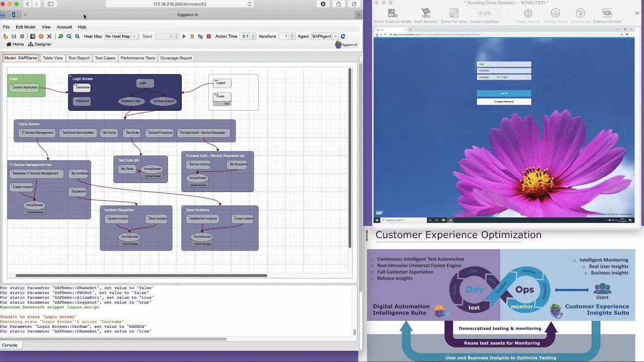Screen dimensions: 644x362
Task: Click the Power Button icon
Action: 528,14
